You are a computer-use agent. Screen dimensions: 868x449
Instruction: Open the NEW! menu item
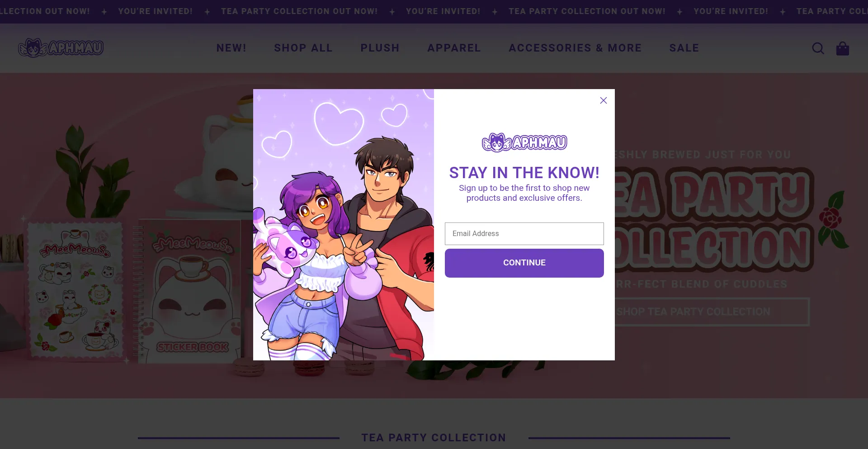pyautogui.click(x=231, y=48)
